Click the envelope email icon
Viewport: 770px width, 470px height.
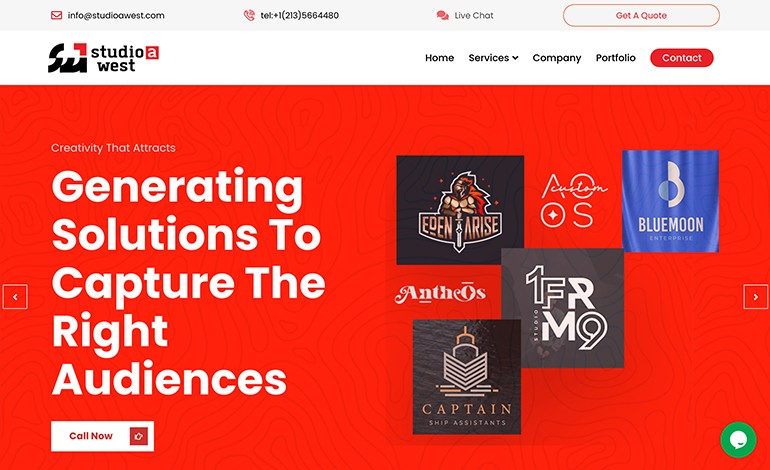click(x=56, y=15)
